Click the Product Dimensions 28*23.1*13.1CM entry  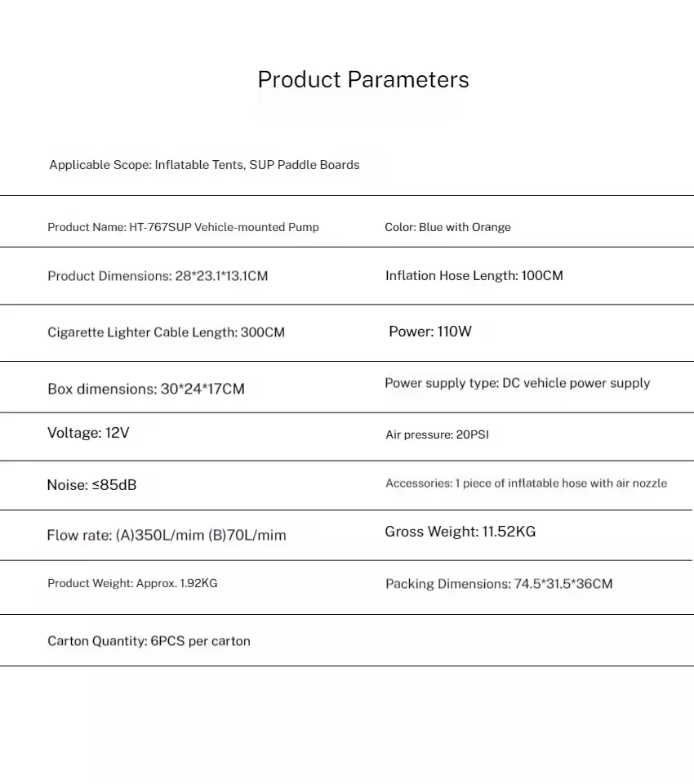pyautogui.click(x=158, y=276)
